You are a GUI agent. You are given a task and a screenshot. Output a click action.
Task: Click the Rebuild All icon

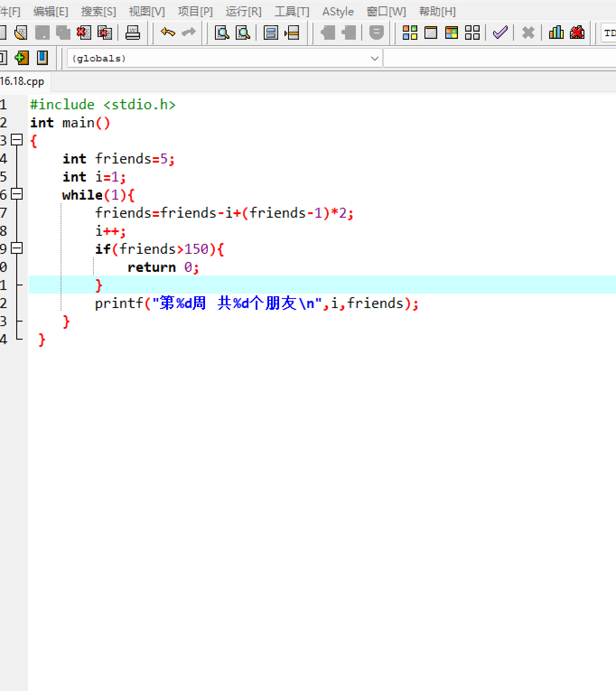(x=472, y=33)
